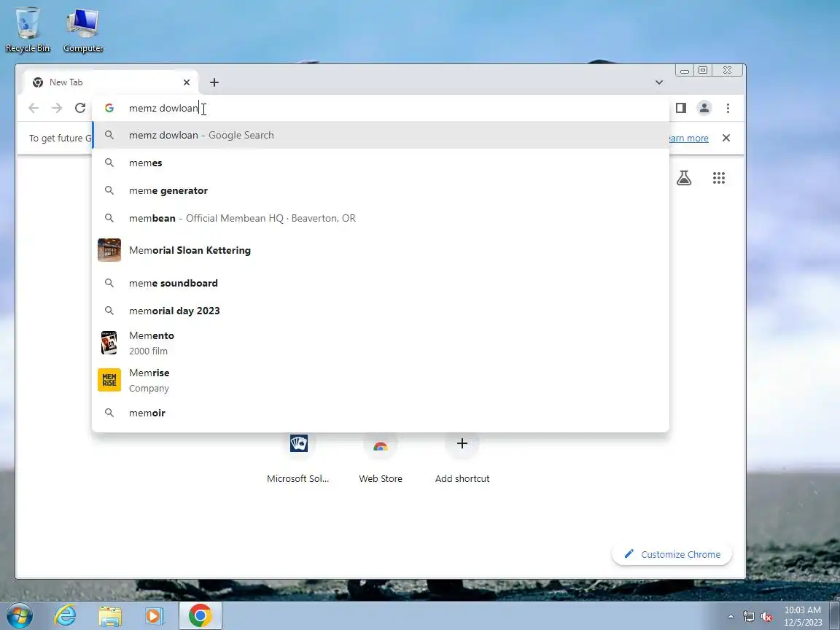Open the Computer desktop icon

coord(83,30)
